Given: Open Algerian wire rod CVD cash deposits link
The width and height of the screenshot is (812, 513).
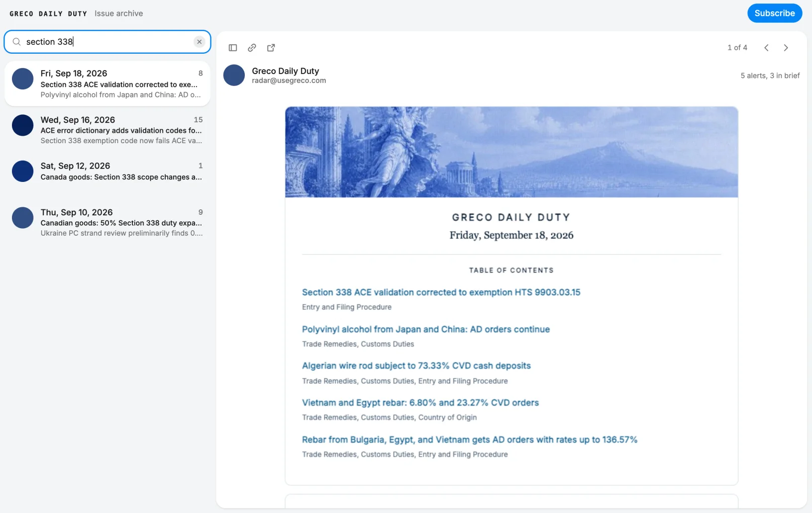Looking at the screenshot, I should (416, 366).
